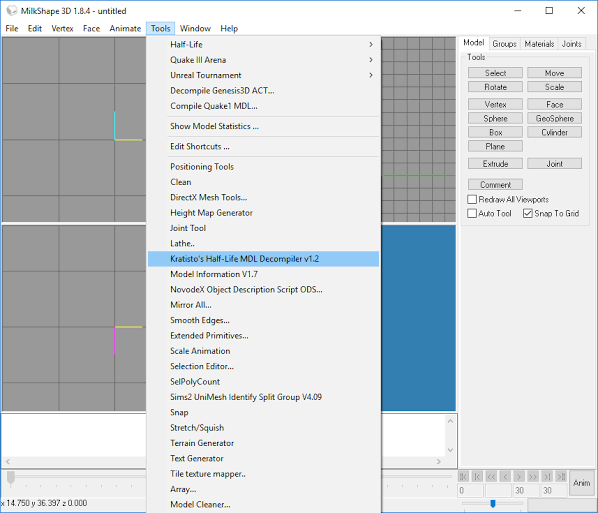Go to next keyframe with >| button
The image size is (598, 513).
pyautogui.click(x=547, y=477)
